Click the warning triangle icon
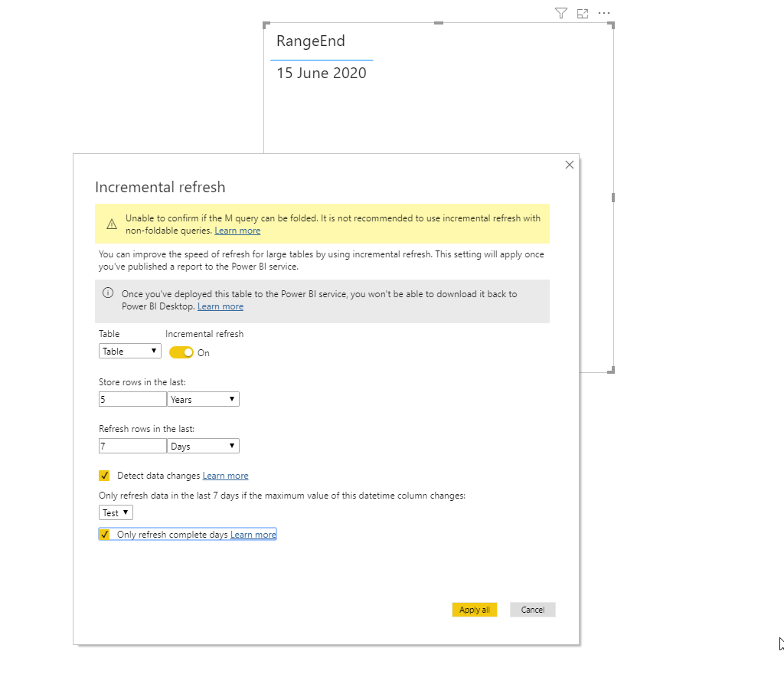This screenshot has width=784, height=697. (112, 224)
